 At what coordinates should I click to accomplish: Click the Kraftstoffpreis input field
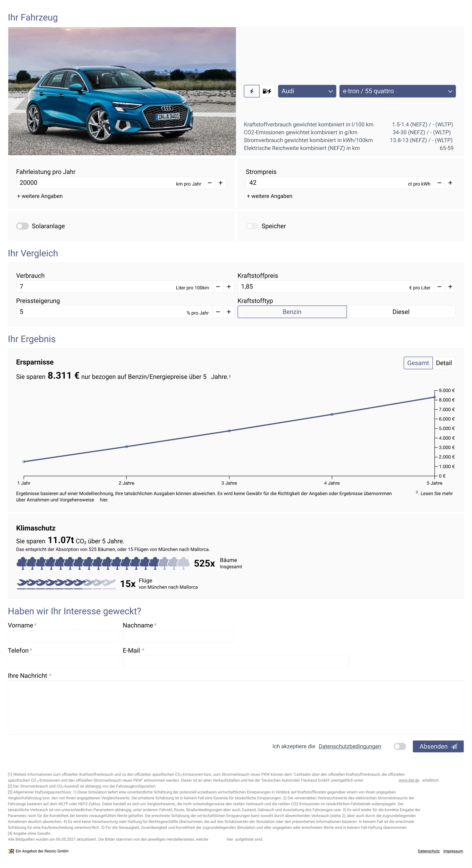coord(336,287)
